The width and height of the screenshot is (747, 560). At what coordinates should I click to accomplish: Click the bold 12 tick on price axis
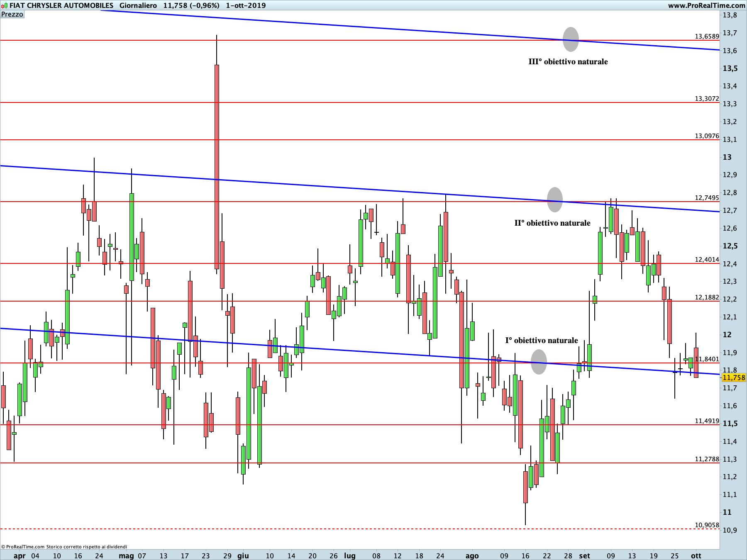pos(727,335)
